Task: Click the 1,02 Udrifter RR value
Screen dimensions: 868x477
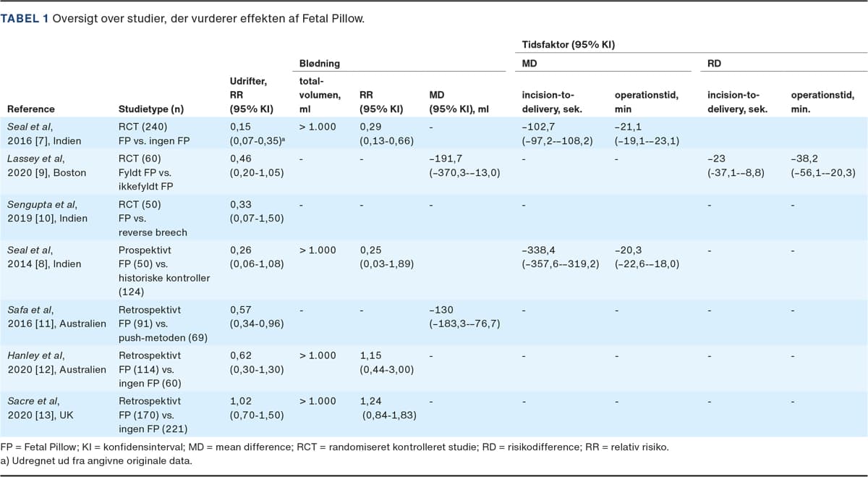Action: click(239, 400)
